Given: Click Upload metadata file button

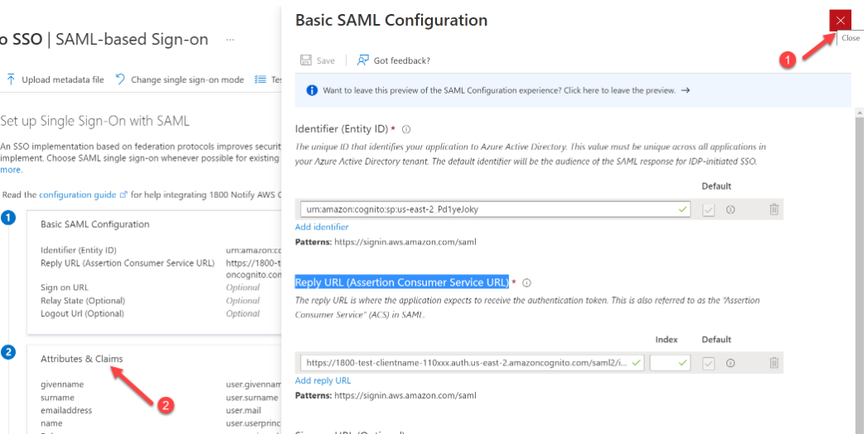Looking at the screenshot, I should click(55, 80).
